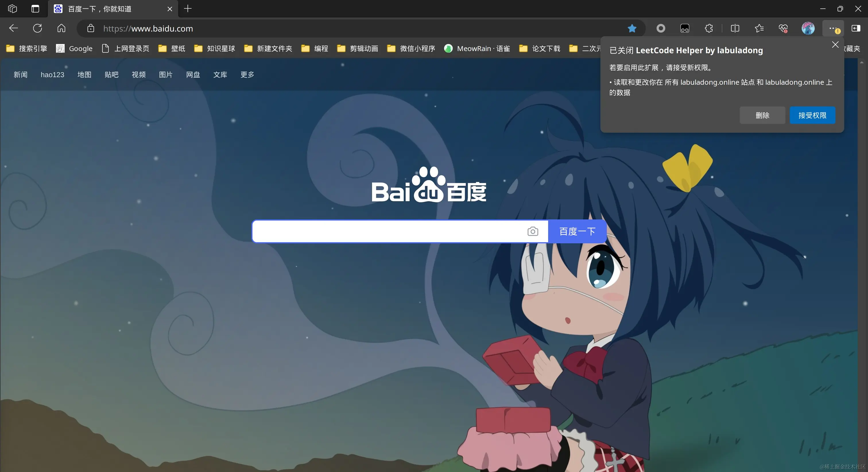Open the Google bookmark

(74, 48)
